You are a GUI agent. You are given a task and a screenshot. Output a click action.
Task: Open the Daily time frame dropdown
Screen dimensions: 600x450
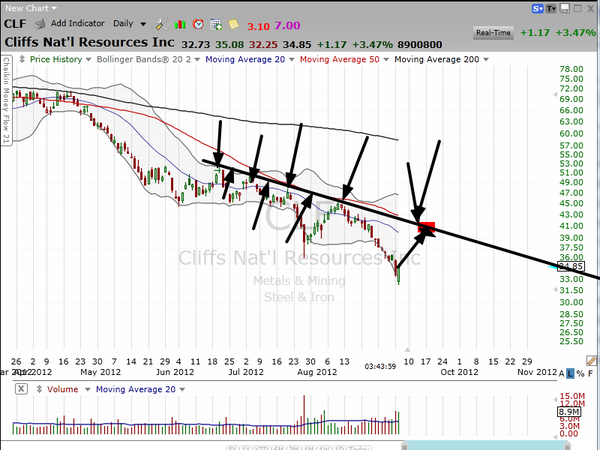coord(129,24)
